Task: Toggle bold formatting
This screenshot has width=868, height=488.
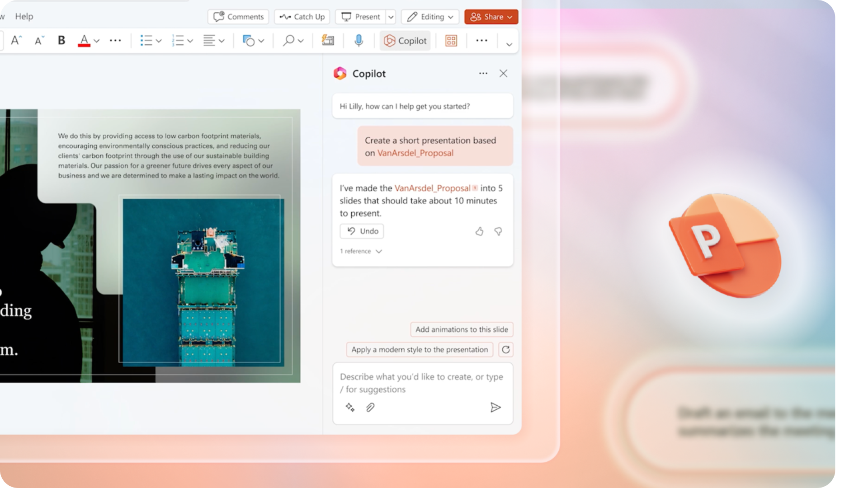Action: (x=61, y=41)
